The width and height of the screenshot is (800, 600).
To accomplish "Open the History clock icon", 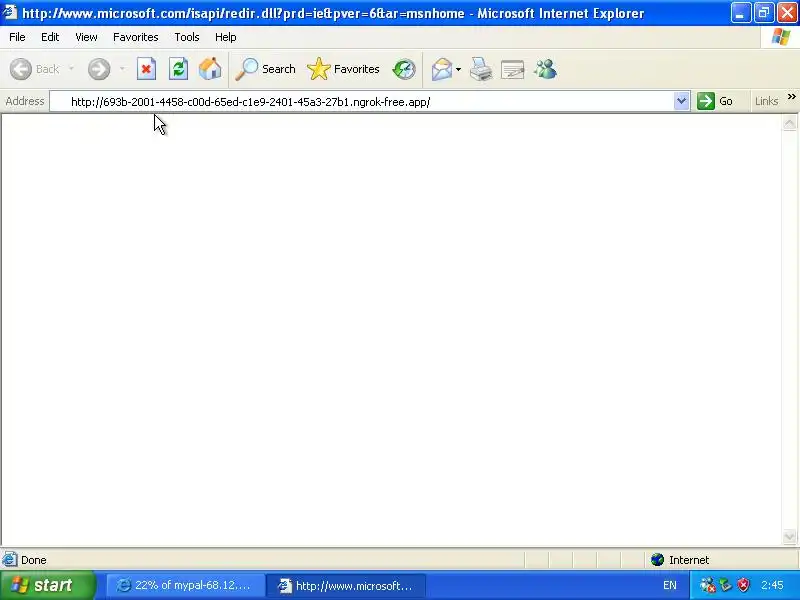I will [x=404, y=69].
